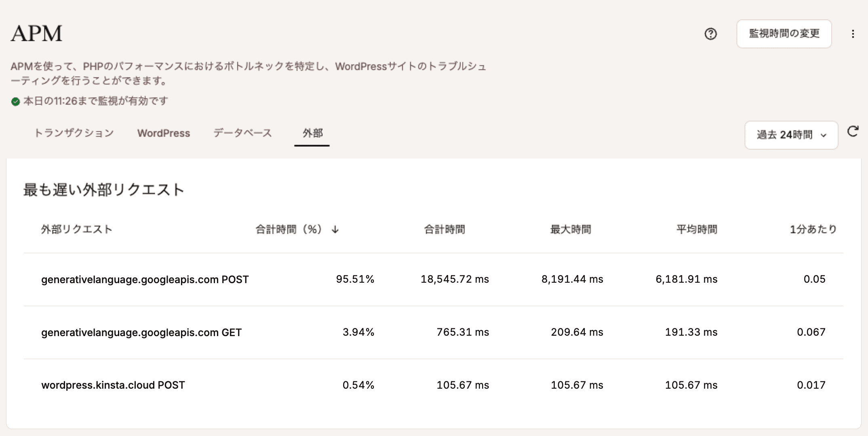Image resolution: width=868 pixels, height=436 pixels.
Task: Click the 765.31 ms total time cell
Action: 463,332
